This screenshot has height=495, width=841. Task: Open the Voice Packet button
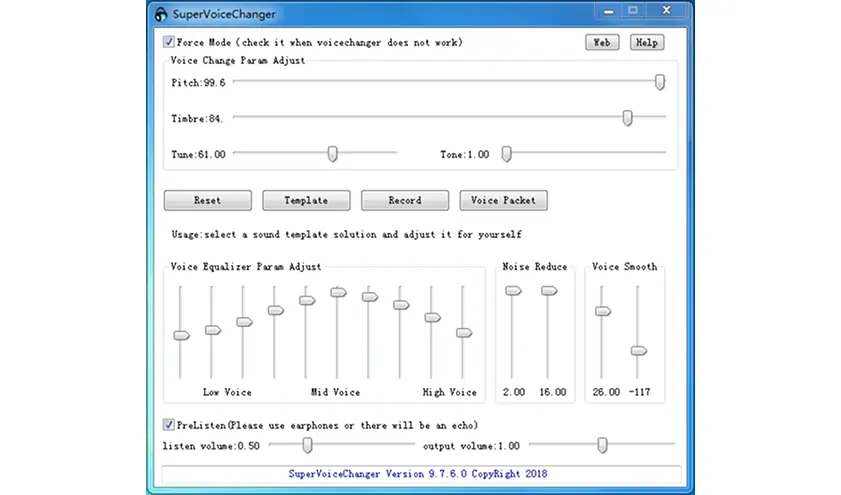[x=503, y=200]
